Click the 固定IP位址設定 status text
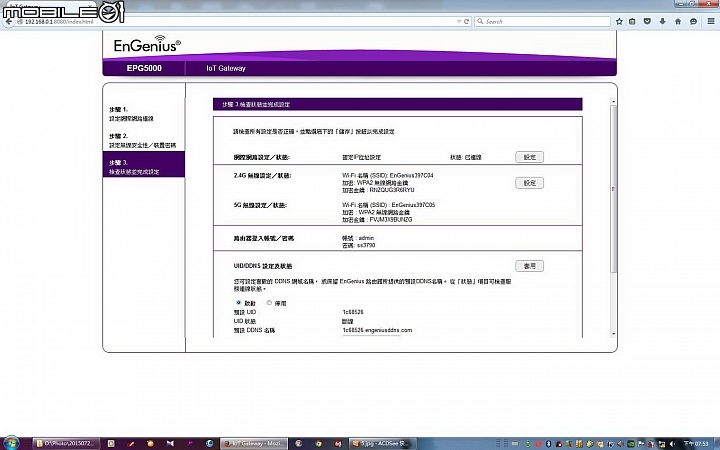This screenshot has height=450, width=720. [361, 157]
